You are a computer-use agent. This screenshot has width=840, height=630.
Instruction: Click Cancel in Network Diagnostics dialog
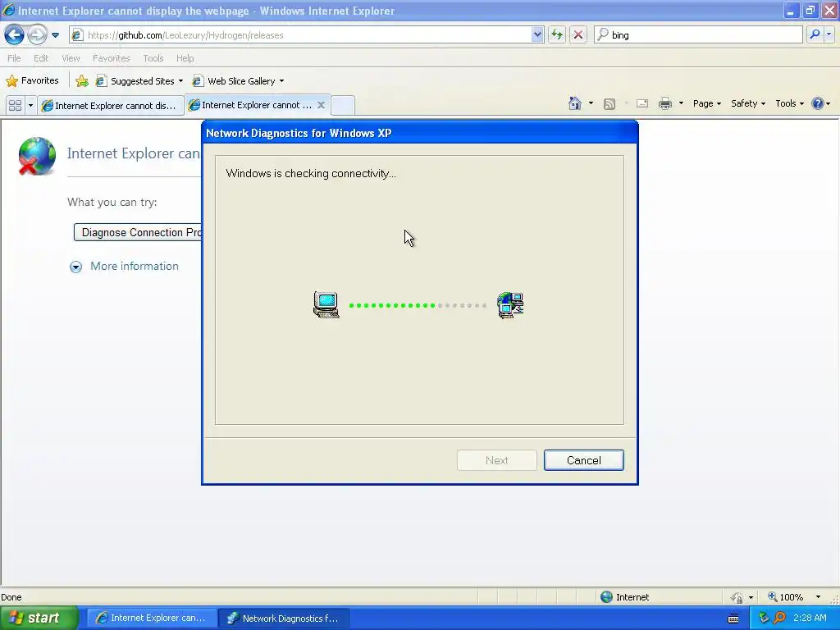pos(584,460)
